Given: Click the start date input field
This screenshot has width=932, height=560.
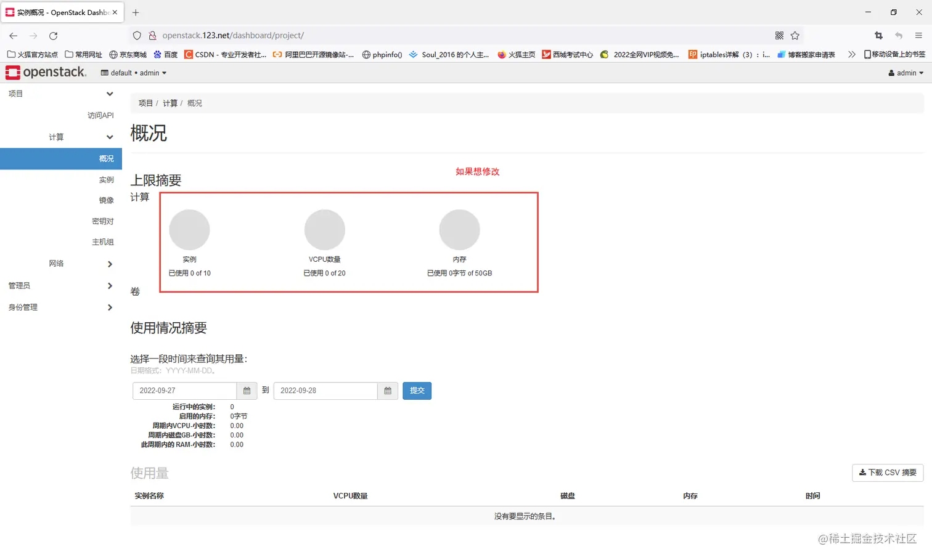Looking at the screenshot, I should click(185, 391).
